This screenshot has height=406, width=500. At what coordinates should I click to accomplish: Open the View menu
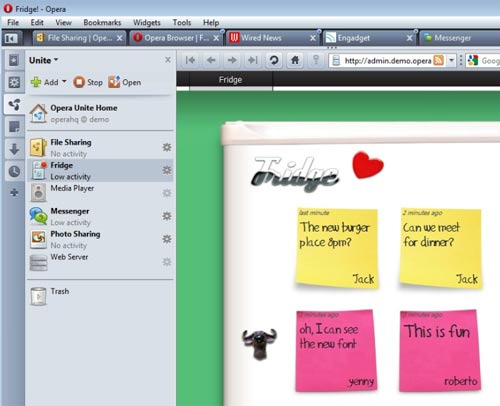tap(63, 23)
